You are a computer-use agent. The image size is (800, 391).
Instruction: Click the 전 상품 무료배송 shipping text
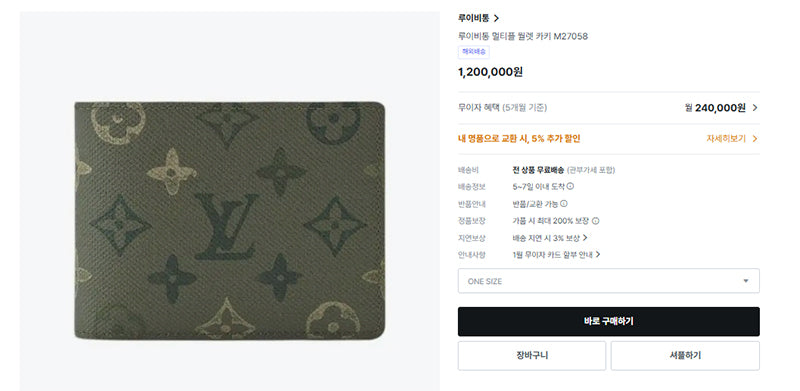pyautogui.click(x=538, y=170)
